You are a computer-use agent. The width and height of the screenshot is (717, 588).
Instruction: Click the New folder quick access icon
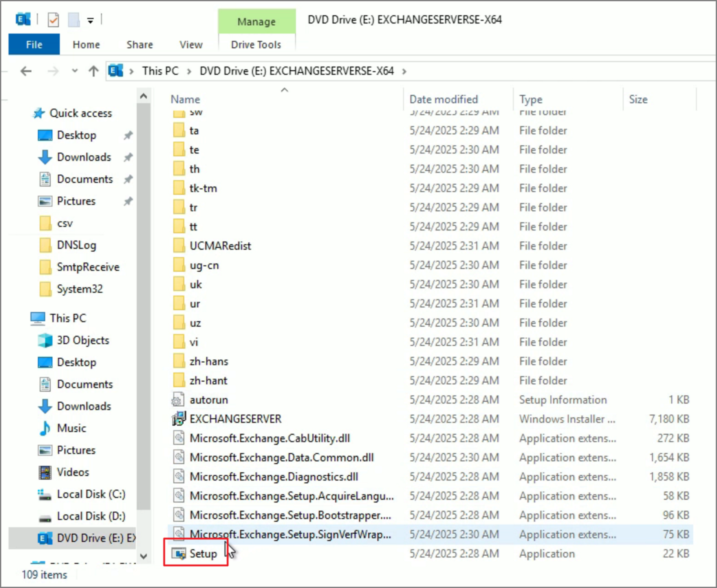point(74,20)
